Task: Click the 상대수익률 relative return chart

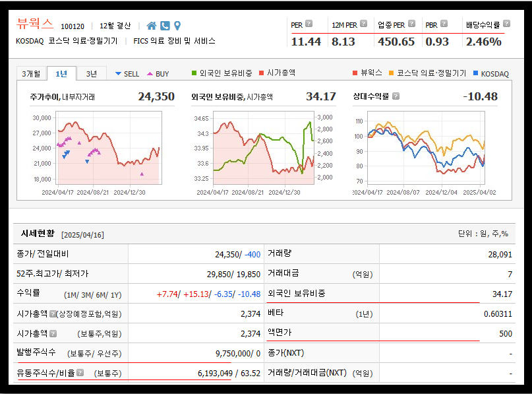Action: [426, 148]
